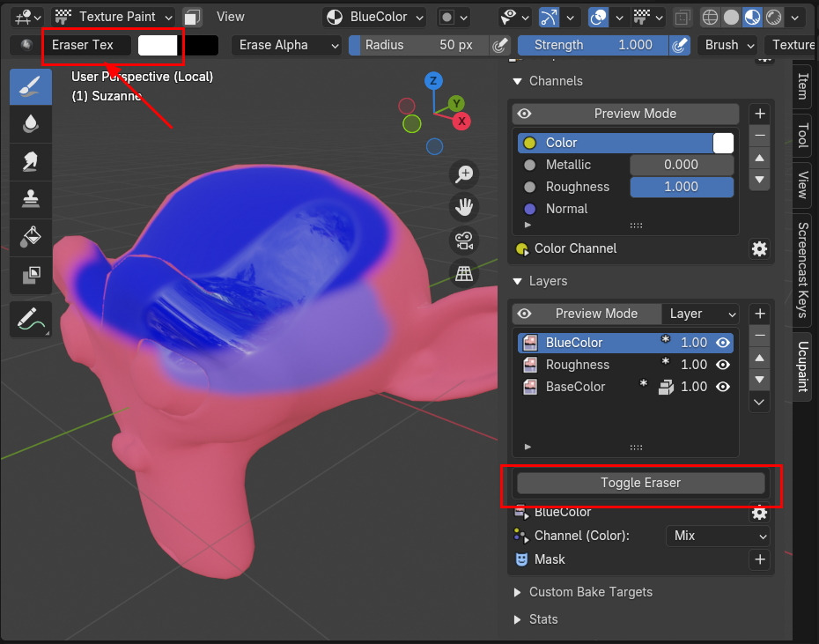Toggle radius pressure sensitivity icon
Screen dimensions: 819x644
500,45
